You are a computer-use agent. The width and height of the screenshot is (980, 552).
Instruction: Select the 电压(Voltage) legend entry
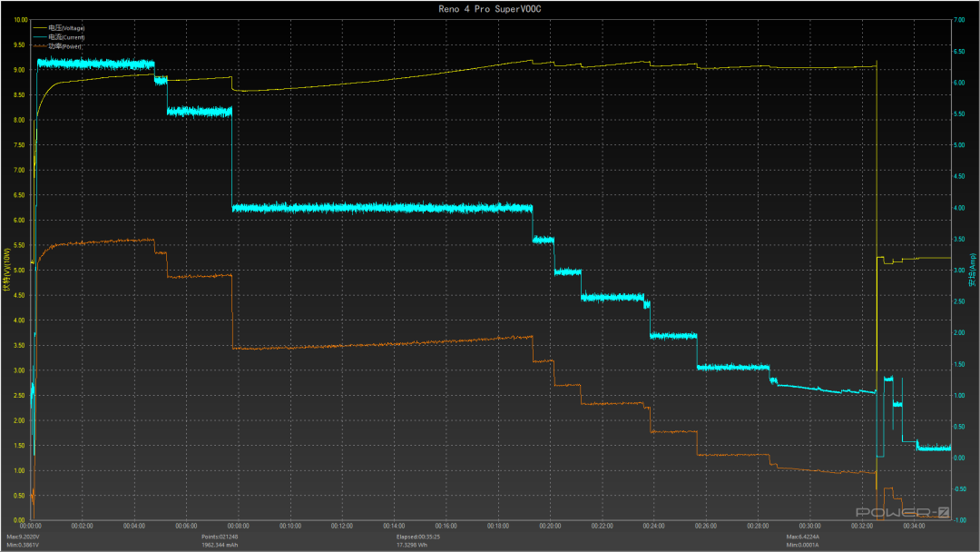click(59, 27)
